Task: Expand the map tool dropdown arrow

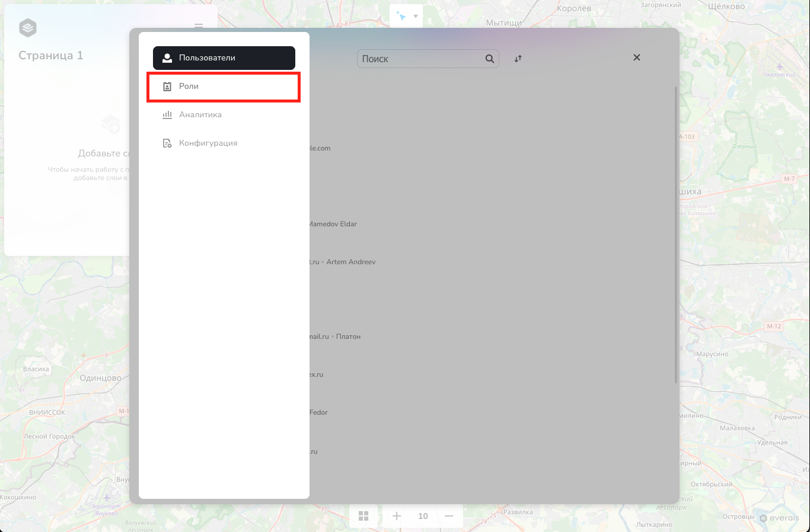Action: click(x=416, y=17)
